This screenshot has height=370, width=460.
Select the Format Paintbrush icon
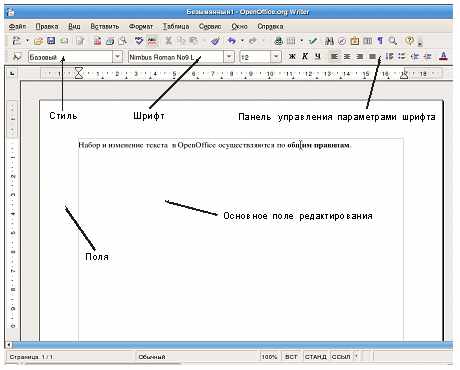click(216, 41)
